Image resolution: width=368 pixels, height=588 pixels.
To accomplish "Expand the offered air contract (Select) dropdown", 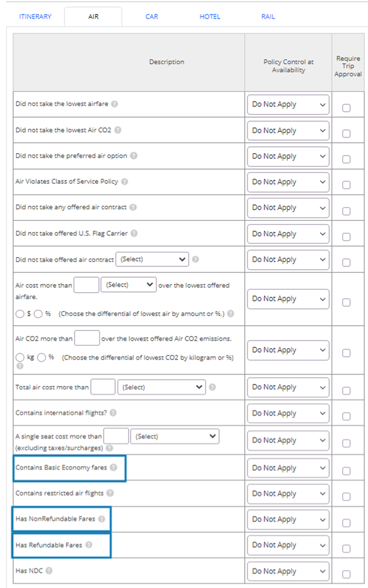I will pos(152,259).
